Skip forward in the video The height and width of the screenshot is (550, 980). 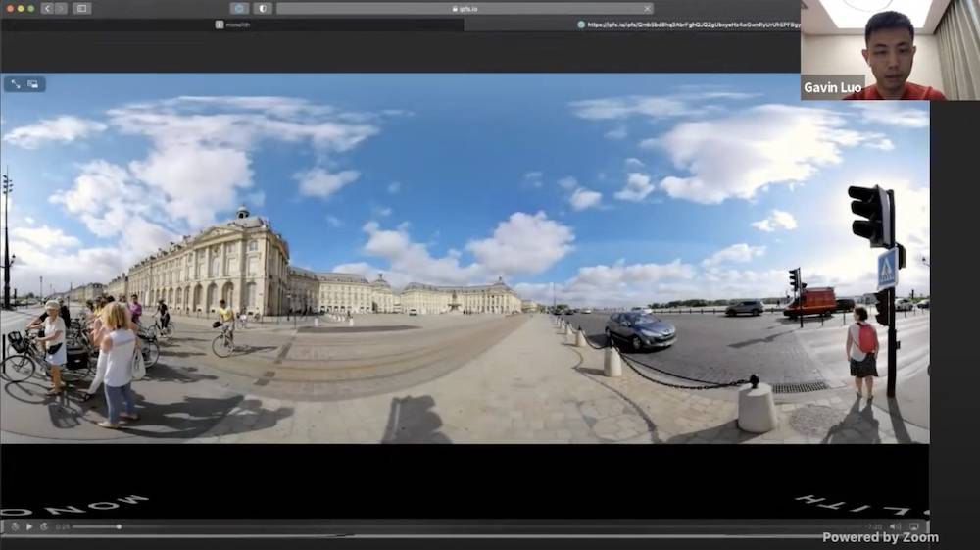42,526
